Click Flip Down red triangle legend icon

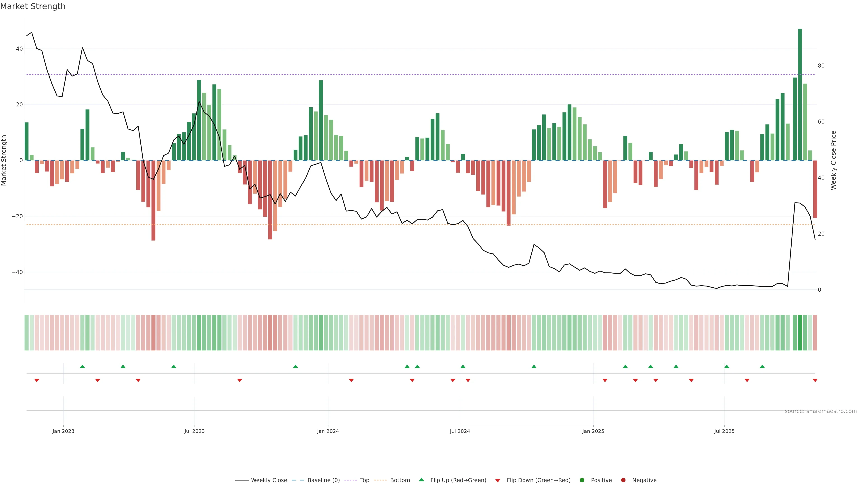(498, 481)
